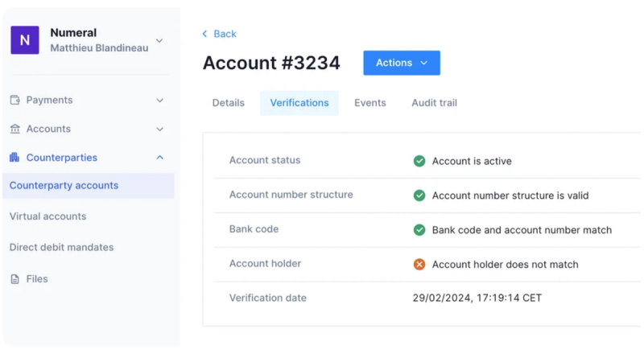The width and height of the screenshot is (644, 358).
Task: Click orange cross beside Account holder mismatch
Action: (x=419, y=265)
